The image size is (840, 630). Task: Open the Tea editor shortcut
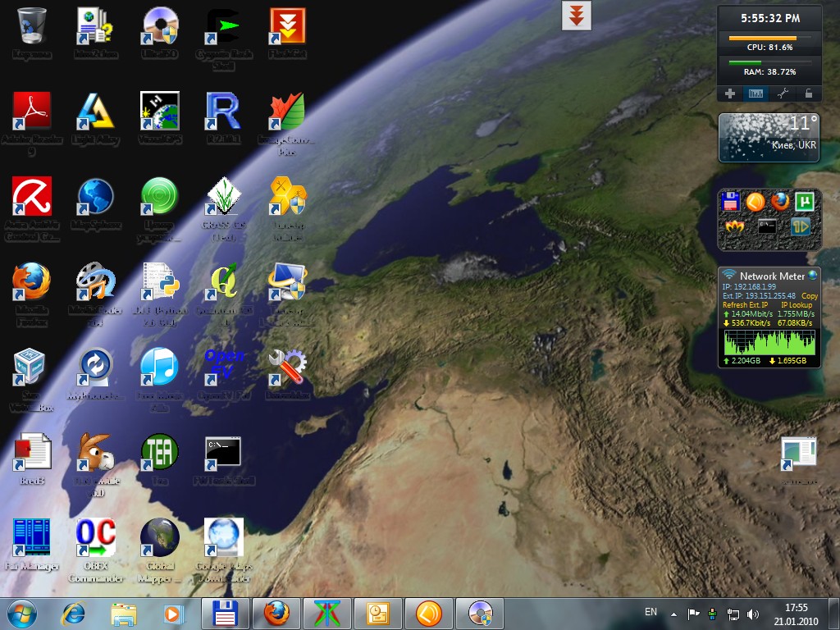click(160, 453)
